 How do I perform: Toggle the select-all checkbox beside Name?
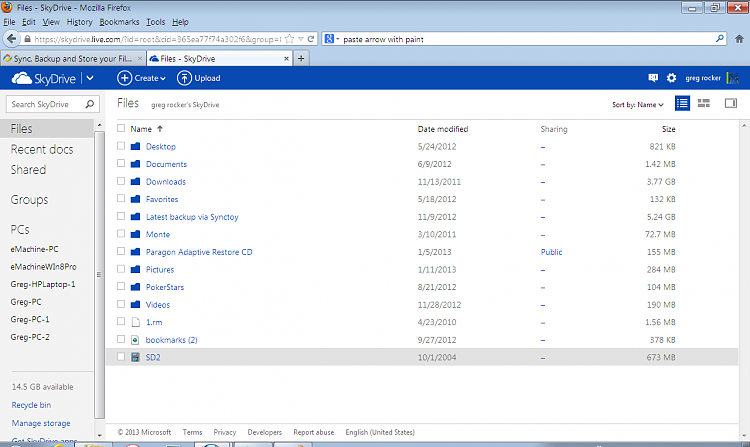[x=121, y=128]
